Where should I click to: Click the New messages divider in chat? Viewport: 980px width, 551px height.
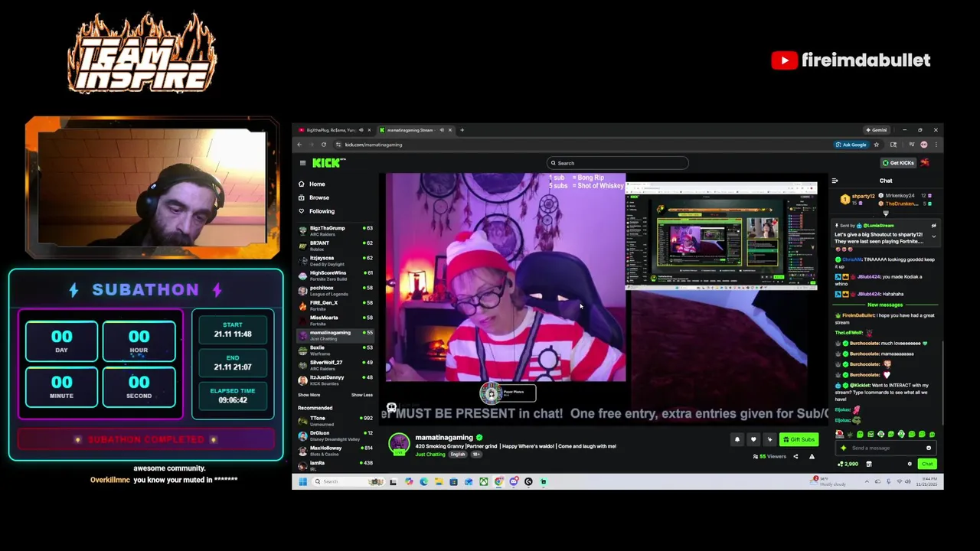pos(885,305)
